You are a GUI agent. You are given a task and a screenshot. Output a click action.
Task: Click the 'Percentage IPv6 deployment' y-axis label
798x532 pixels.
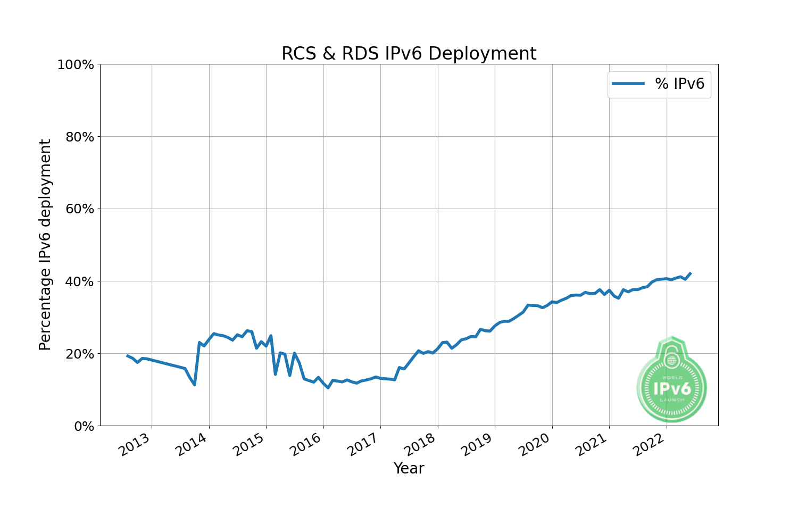point(45,245)
